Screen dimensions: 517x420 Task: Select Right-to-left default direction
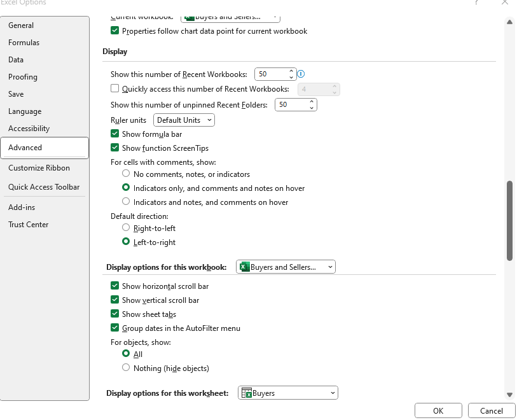126,228
